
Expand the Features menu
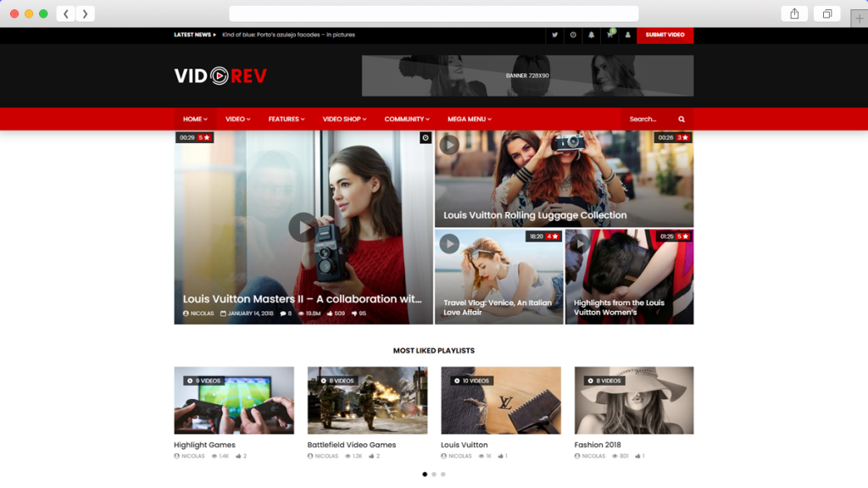tap(287, 119)
